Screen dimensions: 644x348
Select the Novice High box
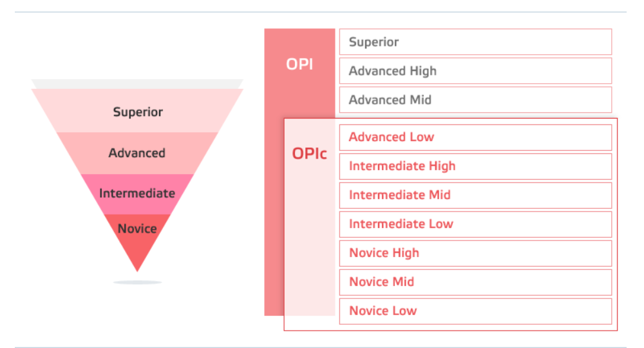click(x=476, y=253)
